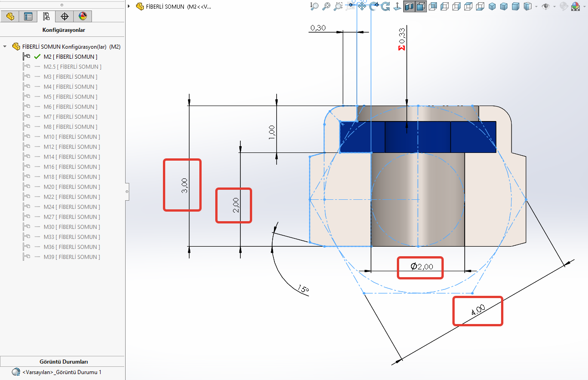Select the M8 configuration
588x380 pixels.
click(70, 127)
